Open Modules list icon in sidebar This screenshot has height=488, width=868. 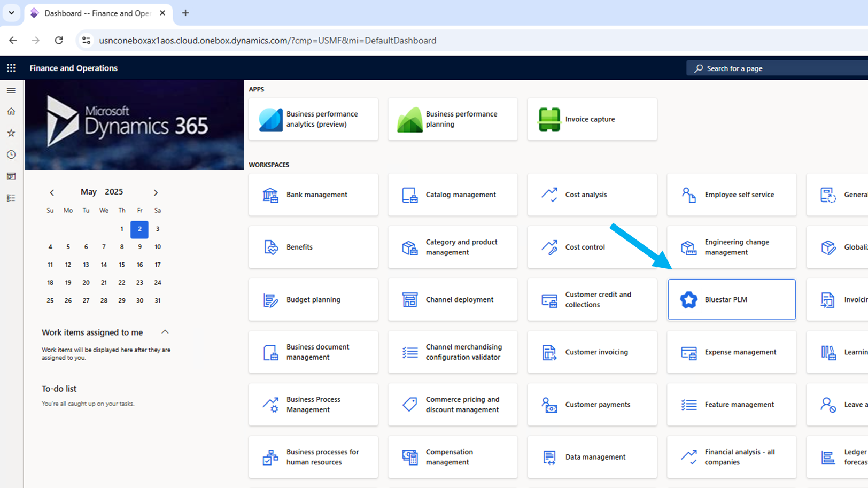pyautogui.click(x=11, y=198)
